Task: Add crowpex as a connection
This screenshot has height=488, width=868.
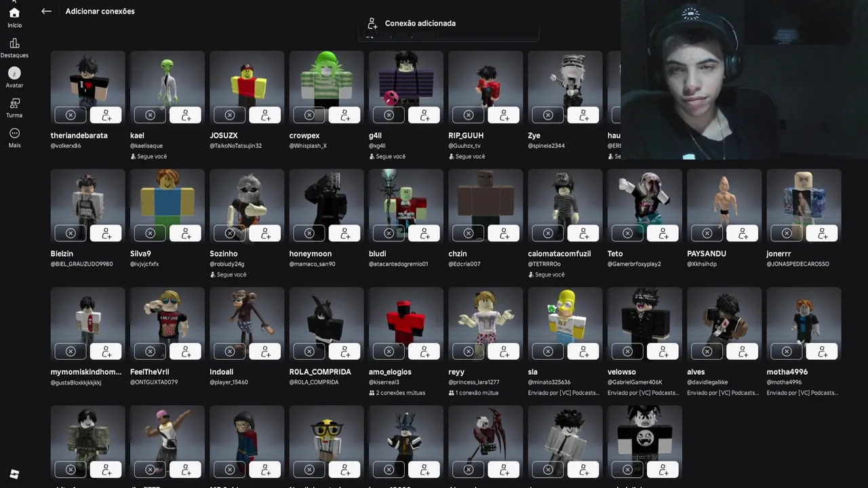Action: [344, 115]
